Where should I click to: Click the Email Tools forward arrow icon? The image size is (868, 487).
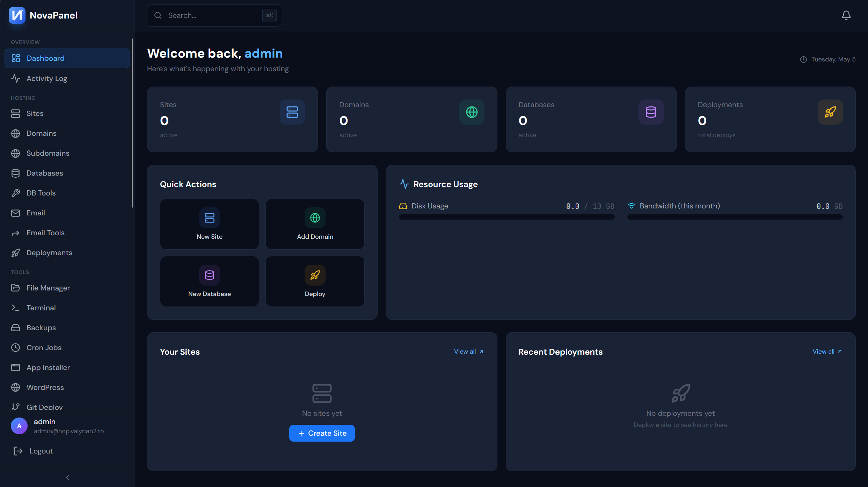pos(15,233)
